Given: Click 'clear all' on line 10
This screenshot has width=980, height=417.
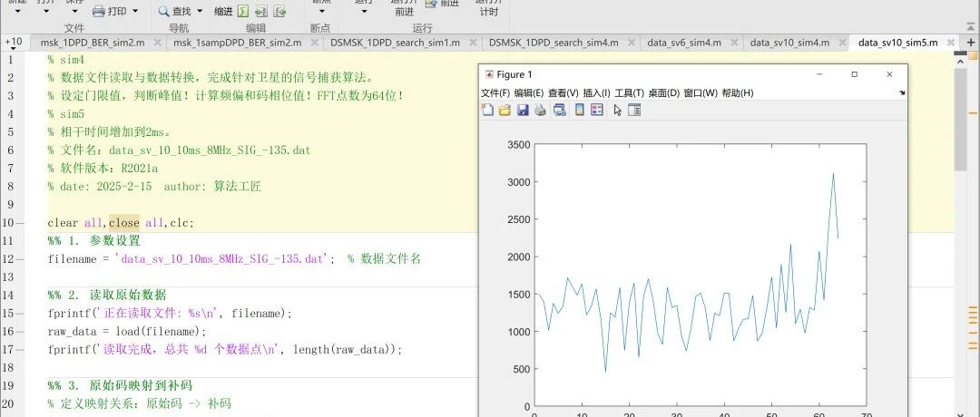Looking at the screenshot, I should pos(75,223).
